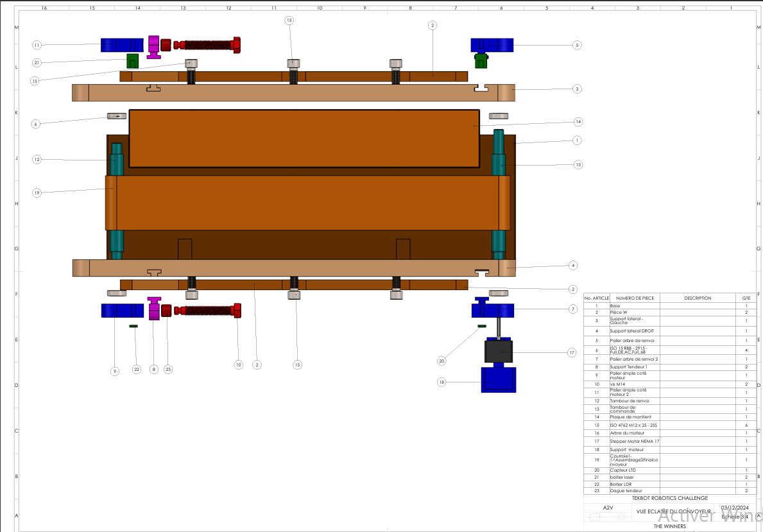Screen dimensions: 763x532
Task: Select balloon 14 for Plaque de maintient
Action: click(578, 122)
